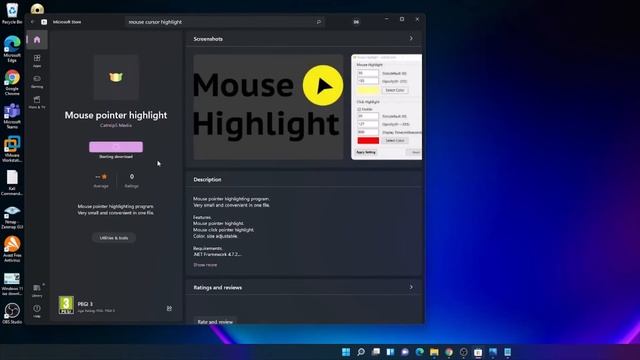Open the DS profile avatar menu

[356, 22]
